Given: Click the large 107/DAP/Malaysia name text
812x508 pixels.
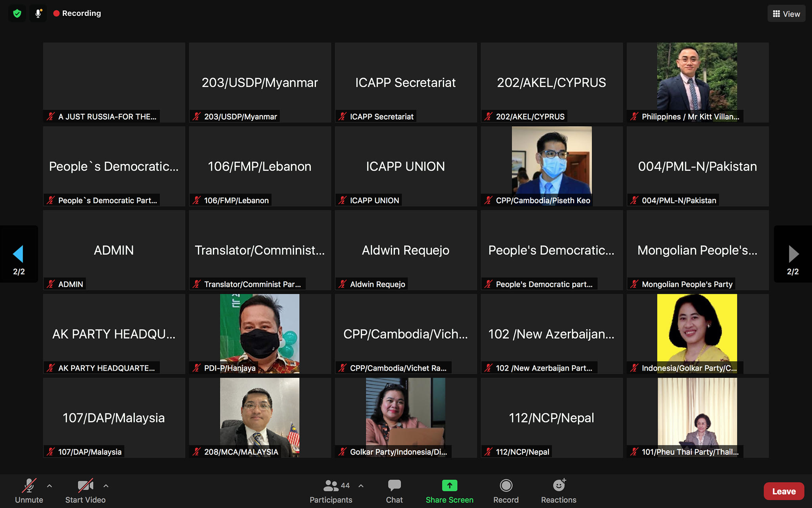Looking at the screenshot, I should coord(114,418).
